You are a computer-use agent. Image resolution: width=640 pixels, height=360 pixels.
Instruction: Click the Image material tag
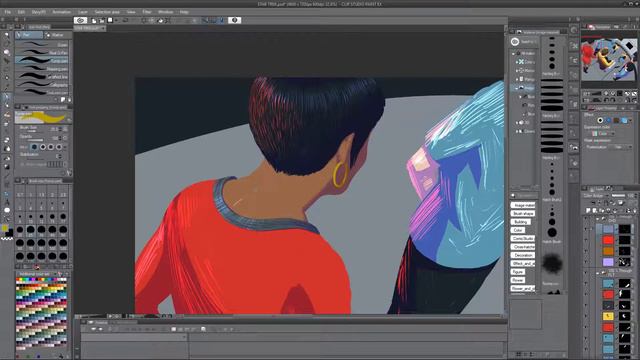pyautogui.click(x=523, y=205)
